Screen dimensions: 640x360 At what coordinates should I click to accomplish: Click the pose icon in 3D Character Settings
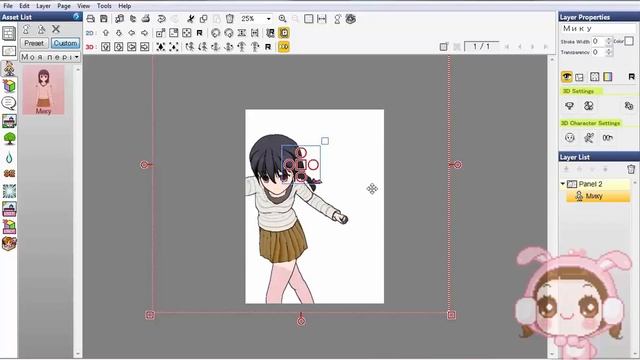coord(588,138)
